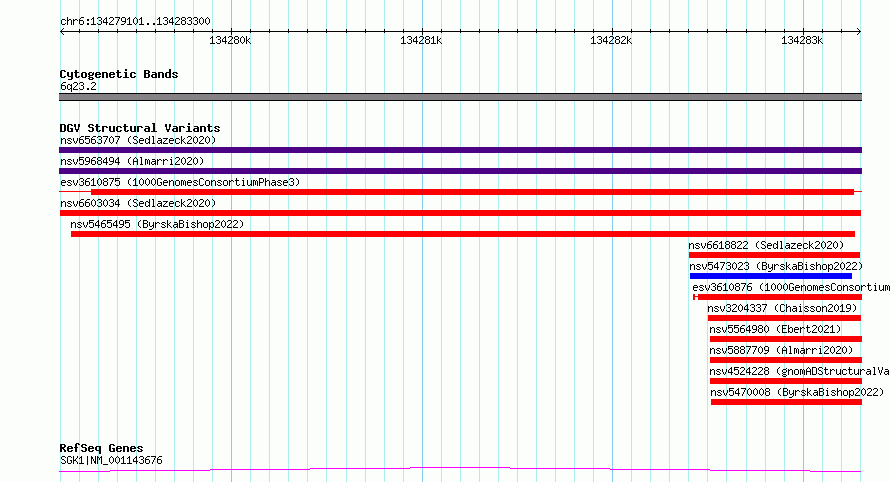
Task: Open variant label nsv6603034 (Sedlazeck2020)
Action: click(x=138, y=203)
